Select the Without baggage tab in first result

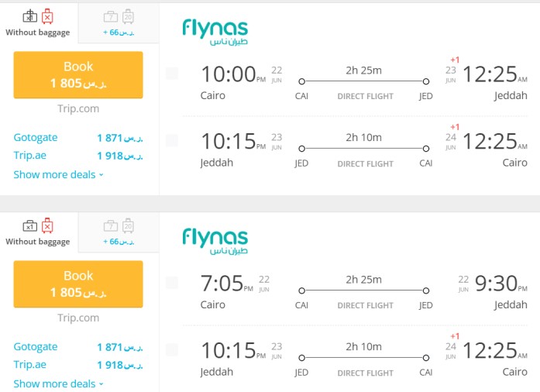point(39,22)
